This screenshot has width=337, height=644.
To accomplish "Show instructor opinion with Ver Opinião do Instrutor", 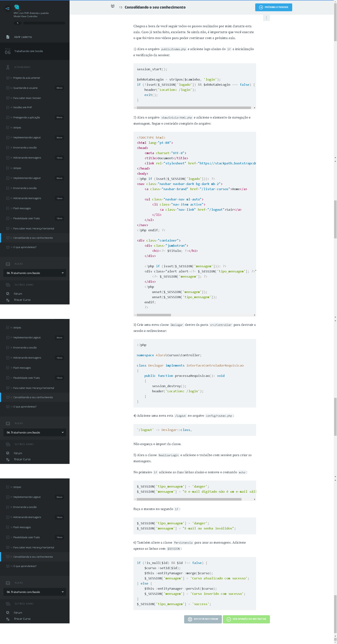I will 246,619.
